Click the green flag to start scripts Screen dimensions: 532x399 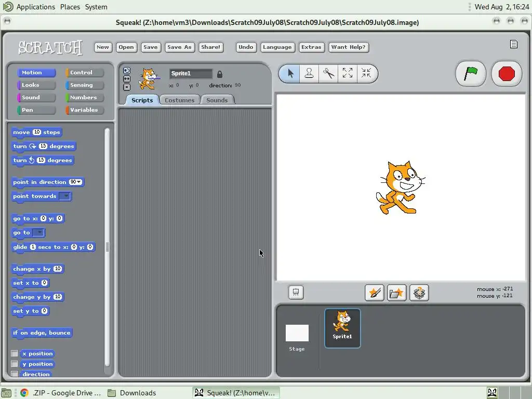470,73
